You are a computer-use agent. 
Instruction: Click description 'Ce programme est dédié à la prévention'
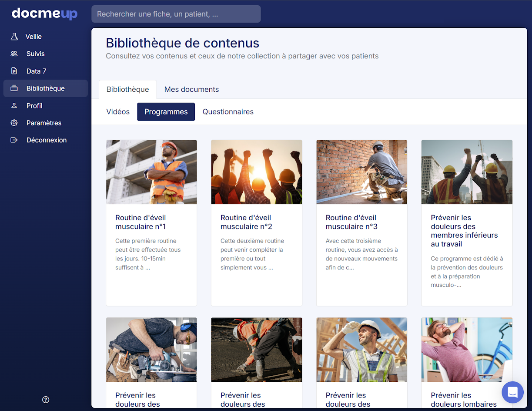(x=467, y=272)
